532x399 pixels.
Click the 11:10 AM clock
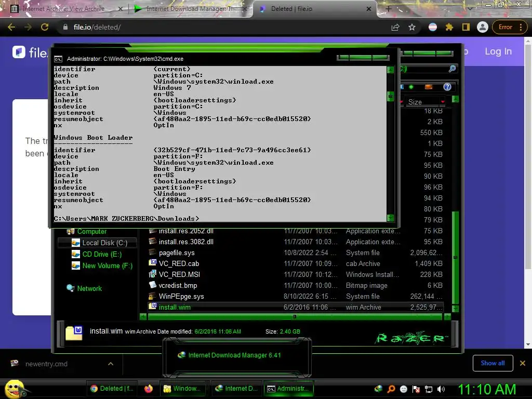[487, 389]
